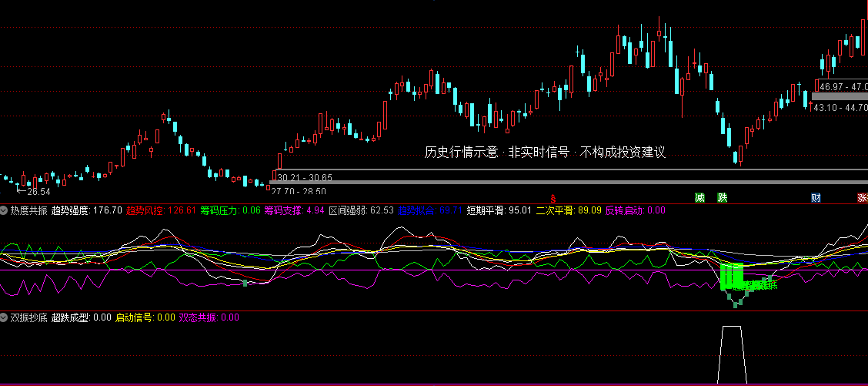Image resolution: width=868 pixels, height=386 pixels.
Task: Click the green histogram bars cluster
Action: tap(733, 276)
